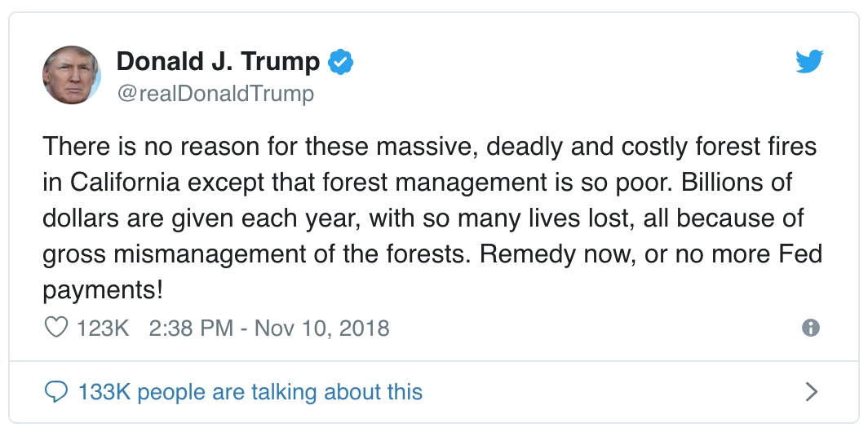Click the Twitter bird logo

point(809,61)
